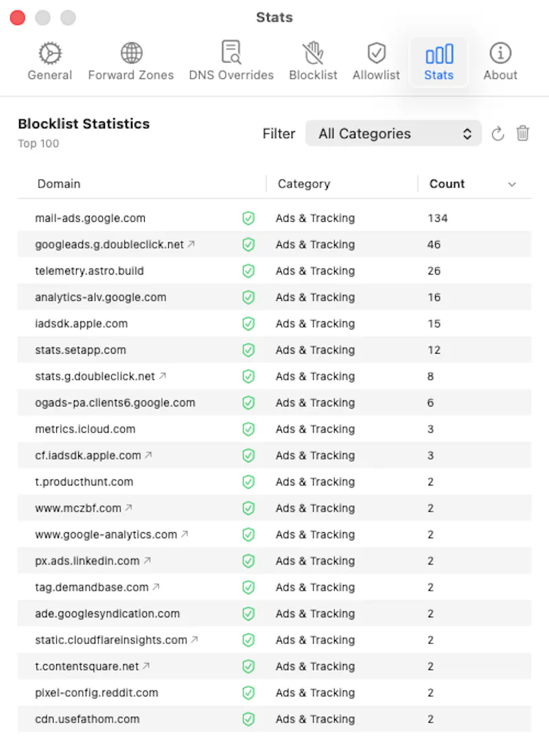Click shield icon for static.cloudflareinsights.com
This screenshot has width=549, height=756.
point(248,640)
